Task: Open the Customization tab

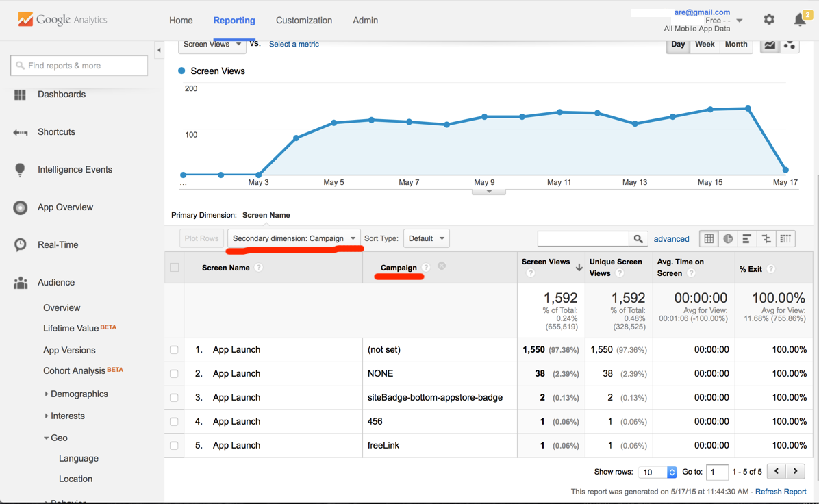Action: (303, 21)
